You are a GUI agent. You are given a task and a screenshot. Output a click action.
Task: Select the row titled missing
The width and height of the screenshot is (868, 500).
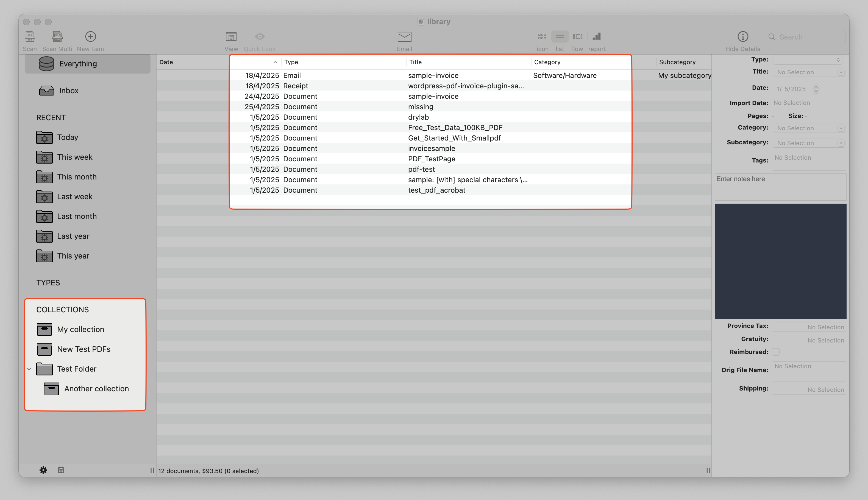(x=434, y=107)
